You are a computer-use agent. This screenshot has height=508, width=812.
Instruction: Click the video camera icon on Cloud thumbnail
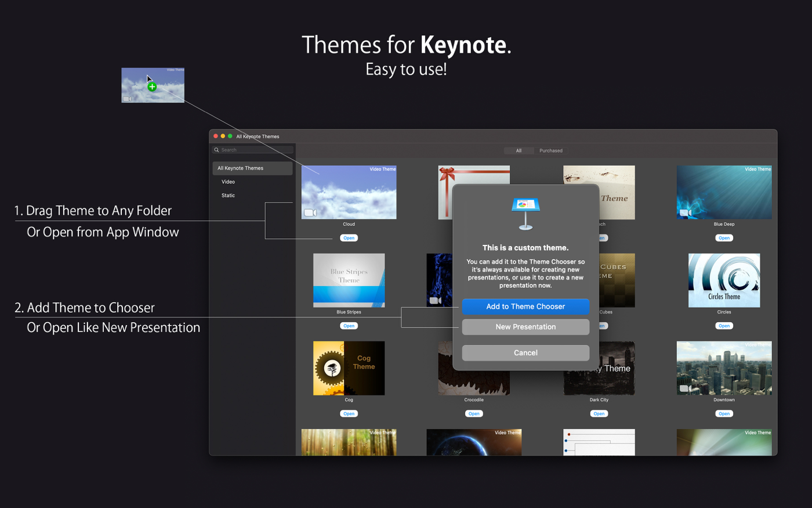click(310, 212)
